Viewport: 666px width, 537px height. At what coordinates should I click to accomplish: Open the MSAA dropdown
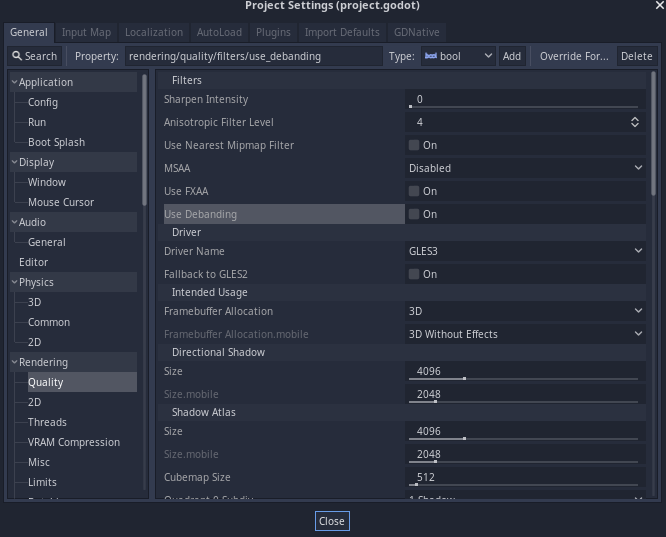pos(525,168)
